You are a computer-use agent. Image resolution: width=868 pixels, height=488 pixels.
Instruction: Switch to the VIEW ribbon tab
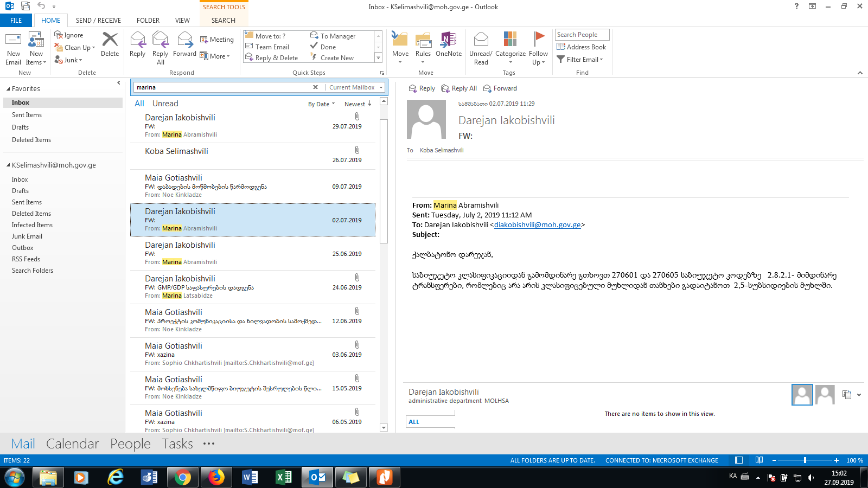coord(182,21)
